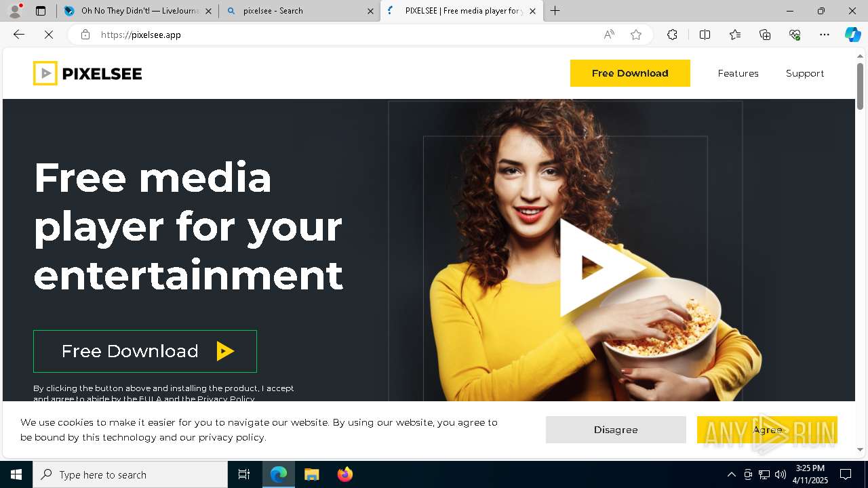
Task: Click Agree on the cookie banner
Action: coord(767,430)
